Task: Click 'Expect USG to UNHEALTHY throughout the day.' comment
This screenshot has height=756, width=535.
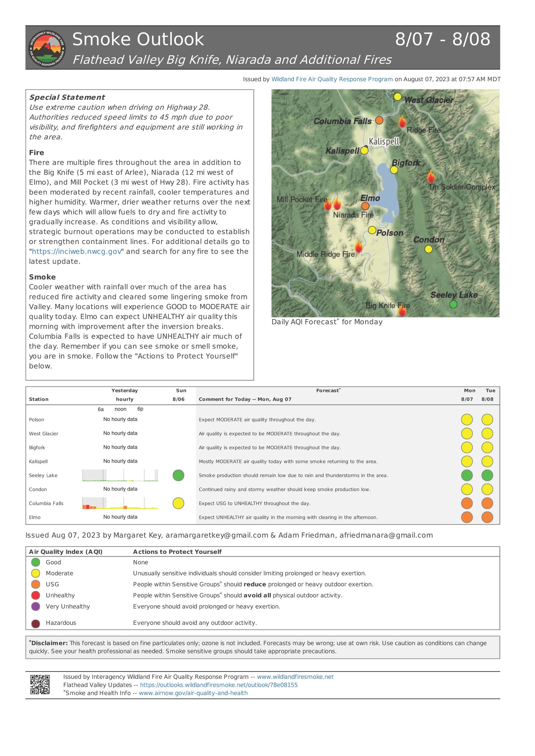Action: click(255, 503)
